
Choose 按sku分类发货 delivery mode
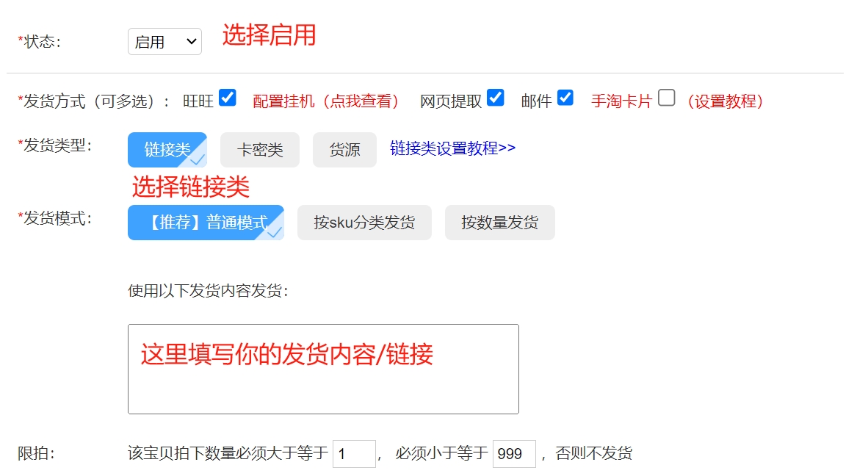point(364,223)
